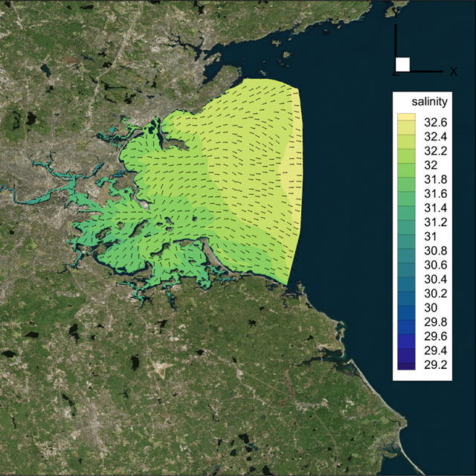Image resolution: width=476 pixels, height=476 pixels.
Task: Choose the 29.8 dark blue legend swatch
Action: click(408, 321)
